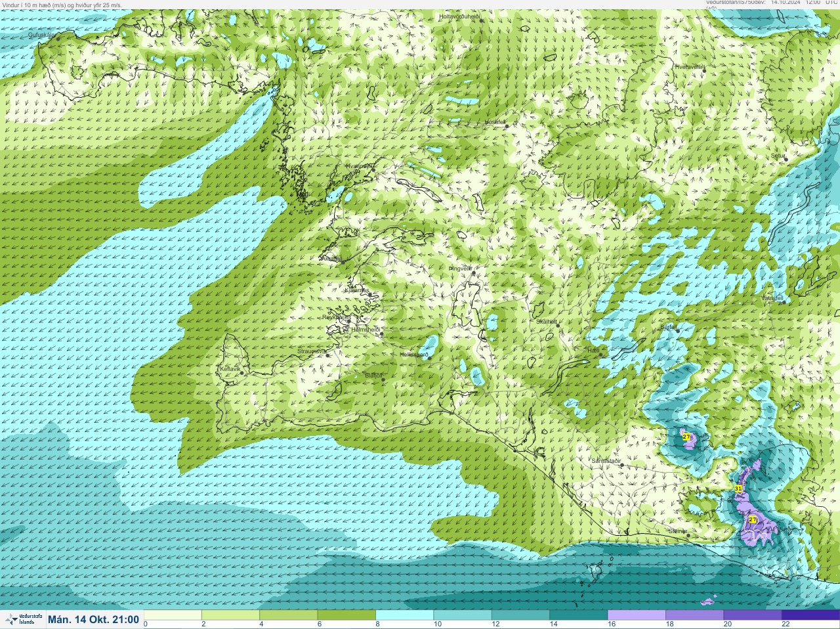The image size is (840, 629).
Task: Select the 10–12 m/s turquoise legend swatch
Action: click(463, 615)
